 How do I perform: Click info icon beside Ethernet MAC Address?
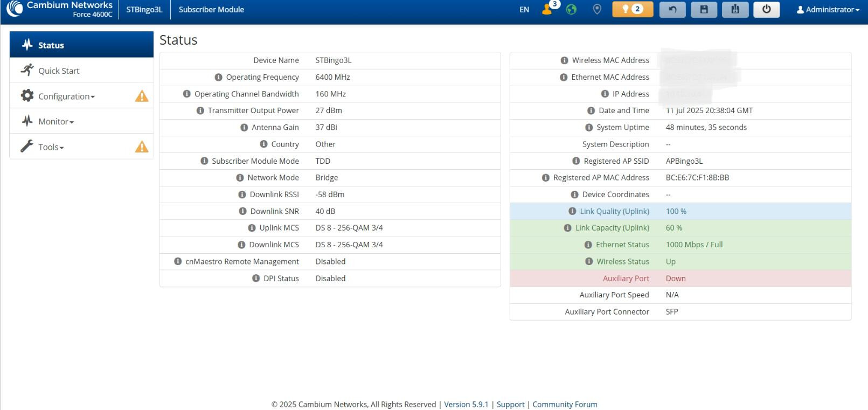(564, 77)
